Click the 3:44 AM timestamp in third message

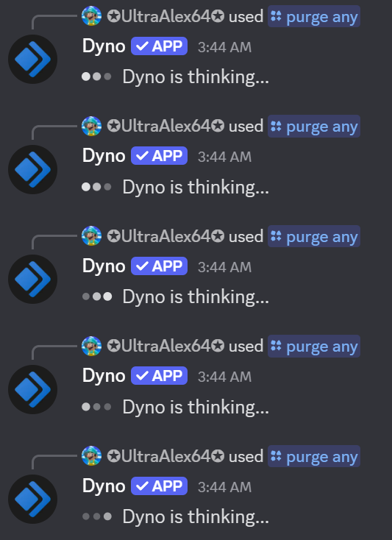point(225,267)
